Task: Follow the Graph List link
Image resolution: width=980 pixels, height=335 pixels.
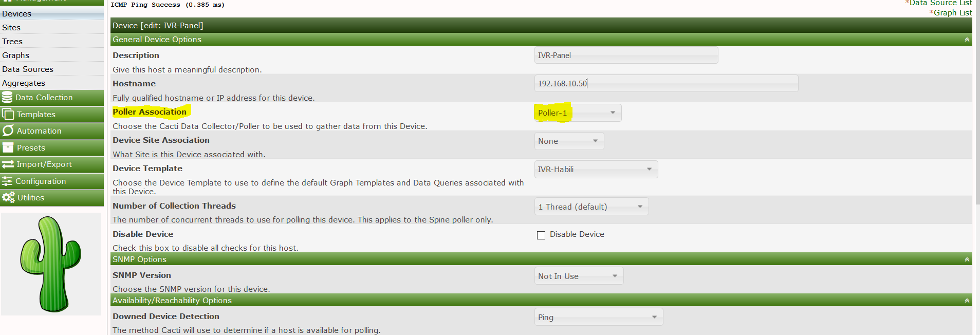Action: (952, 13)
